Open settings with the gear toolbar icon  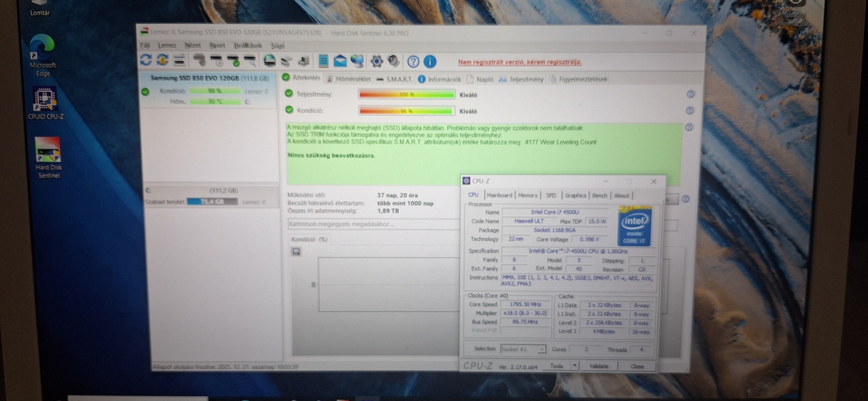pos(376,61)
